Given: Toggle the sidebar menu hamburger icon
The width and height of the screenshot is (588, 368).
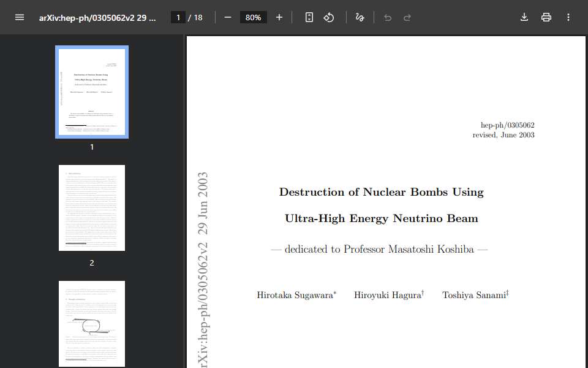Looking at the screenshot, I should point(20,17).
